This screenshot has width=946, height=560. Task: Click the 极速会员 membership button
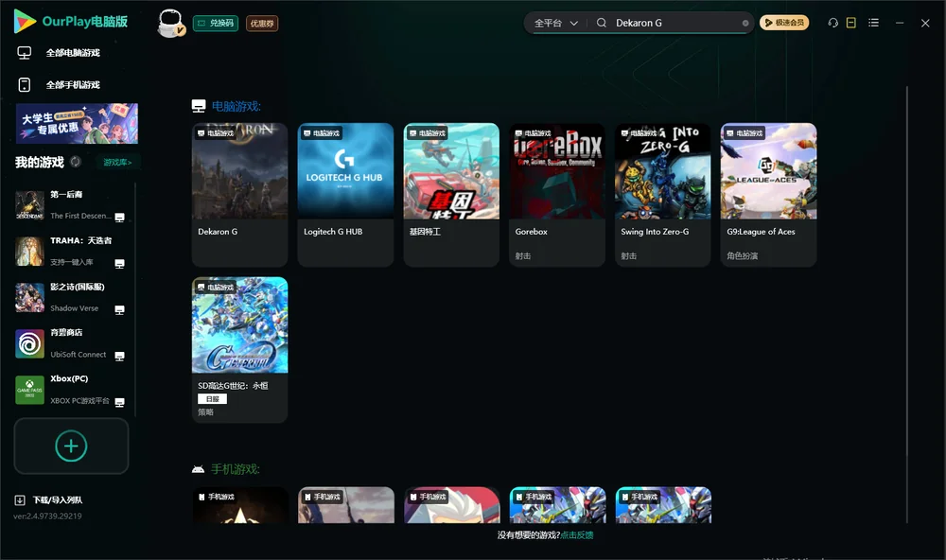coord(784,23)
